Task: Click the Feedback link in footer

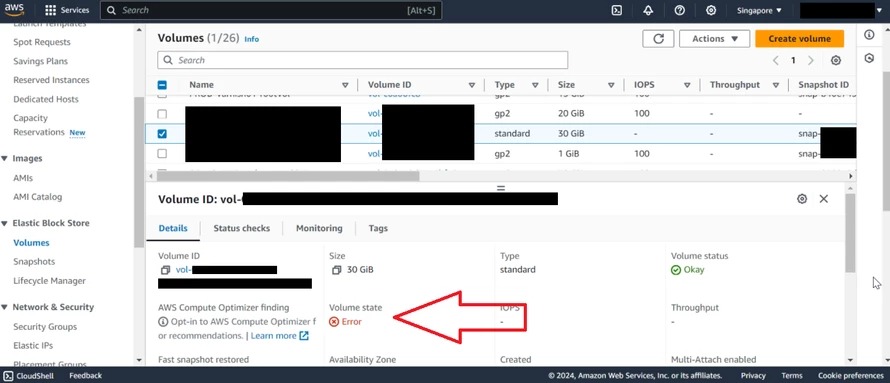Action: [86, 376]
